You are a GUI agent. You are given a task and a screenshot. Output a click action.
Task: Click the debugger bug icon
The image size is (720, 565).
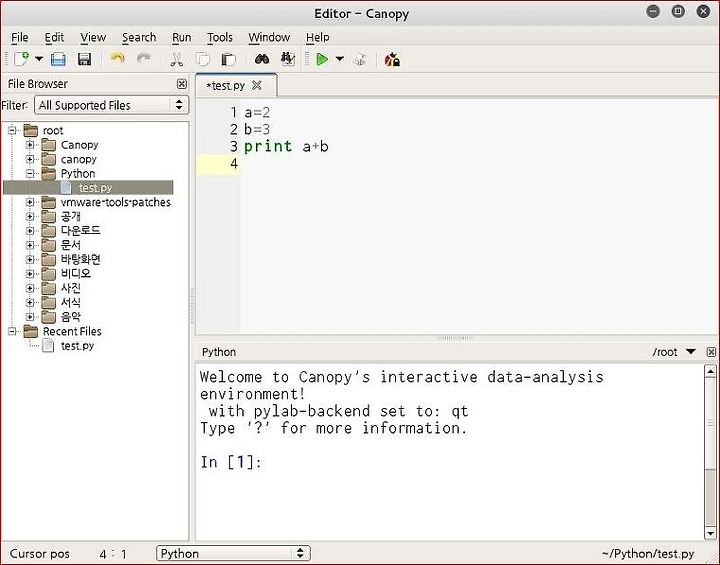click(392, 59)
